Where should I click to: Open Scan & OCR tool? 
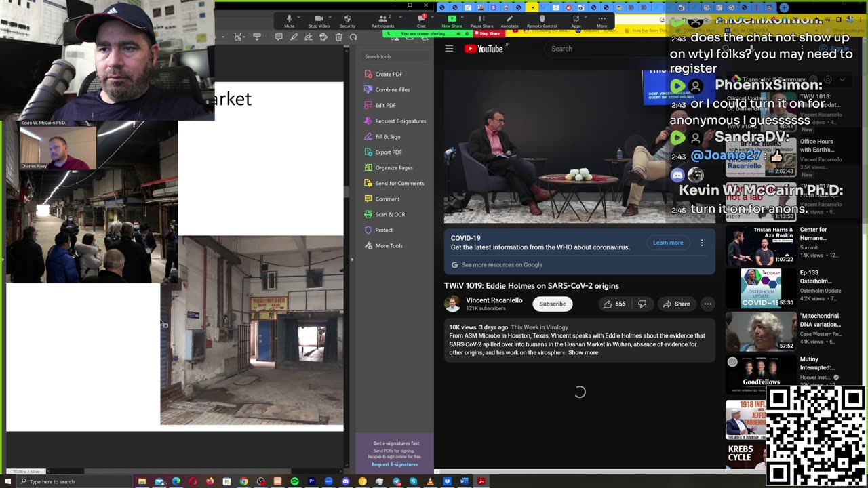click(384, 214)
